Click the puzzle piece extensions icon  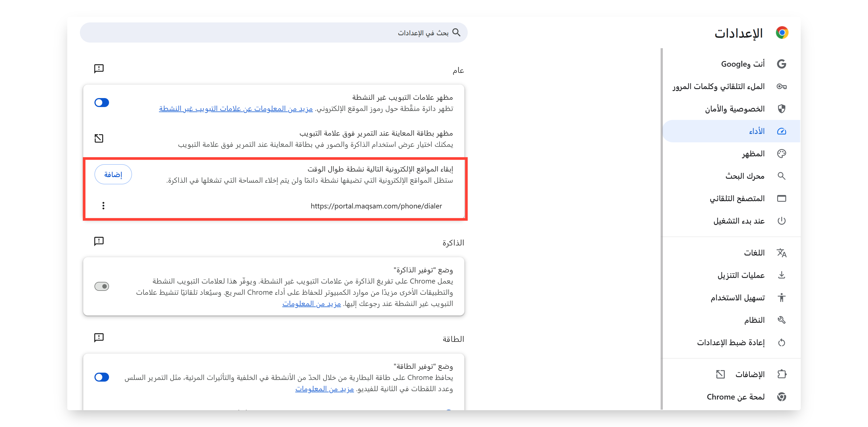(781, 374)
